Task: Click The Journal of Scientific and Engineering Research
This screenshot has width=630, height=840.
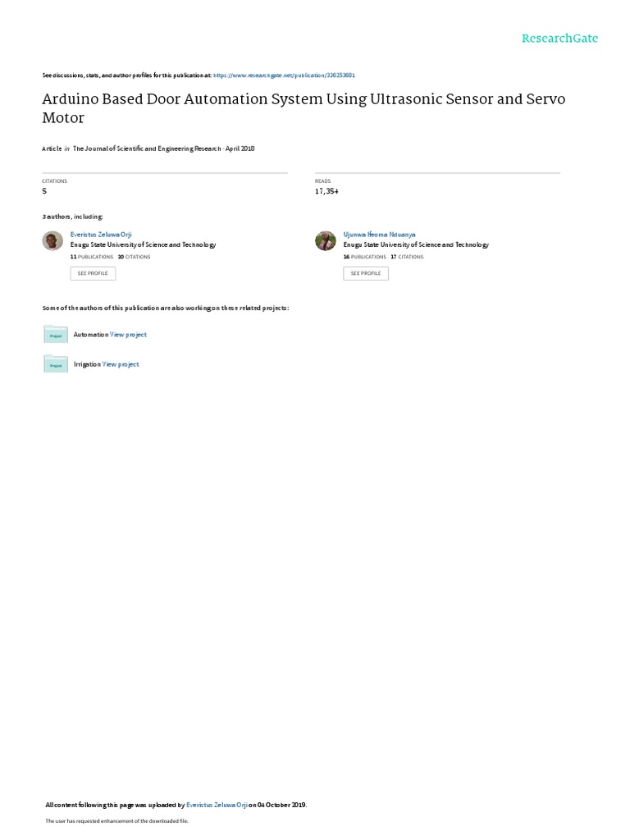Action: click(147, 148)
